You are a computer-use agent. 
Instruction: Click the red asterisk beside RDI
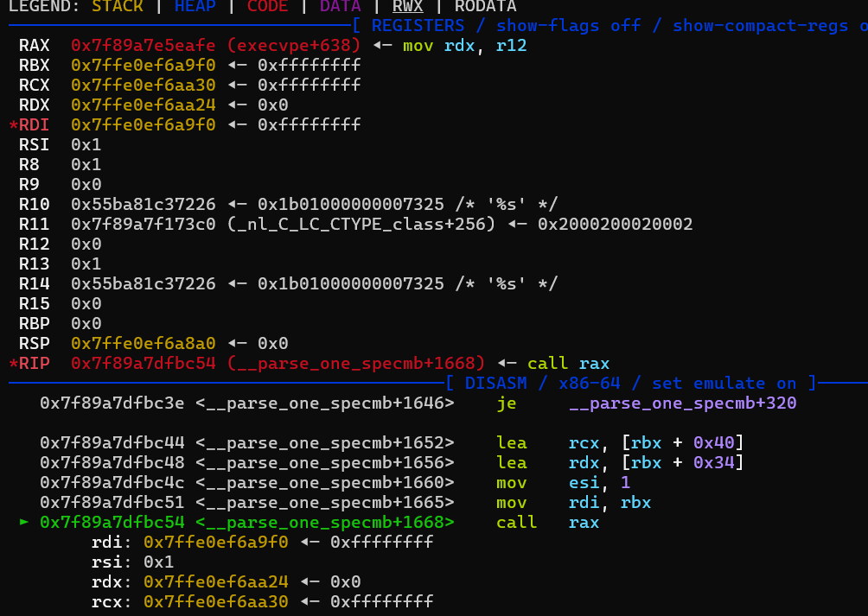[x=13, y=125]
